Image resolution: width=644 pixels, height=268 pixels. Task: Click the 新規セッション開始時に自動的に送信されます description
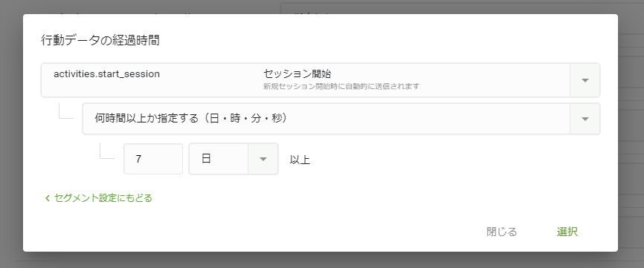[341, 87]
